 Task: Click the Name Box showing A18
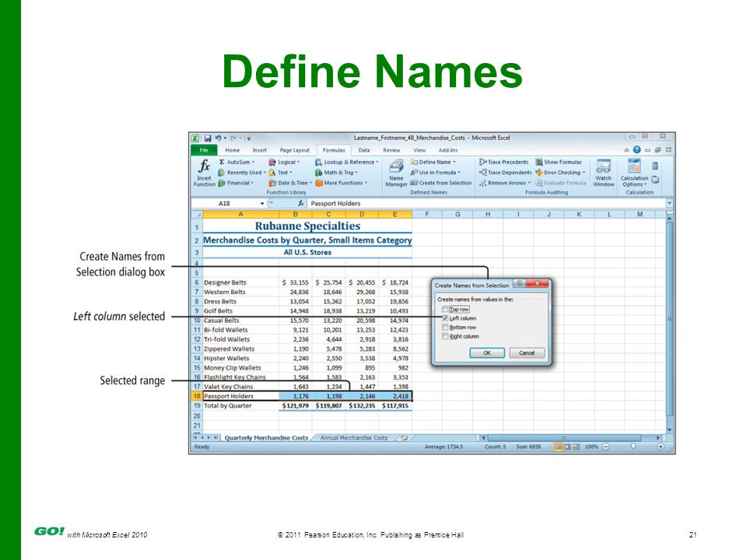[x=228, y=203]
